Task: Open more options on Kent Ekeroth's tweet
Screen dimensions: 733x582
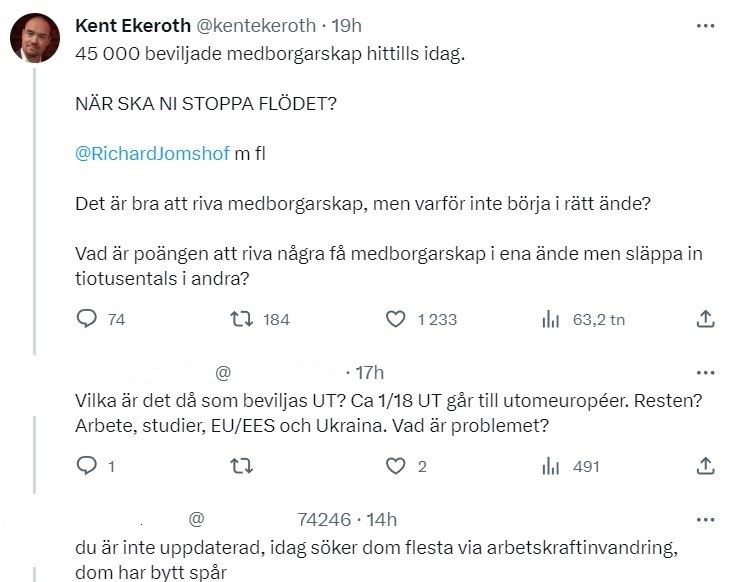Action: coord(704,25)
